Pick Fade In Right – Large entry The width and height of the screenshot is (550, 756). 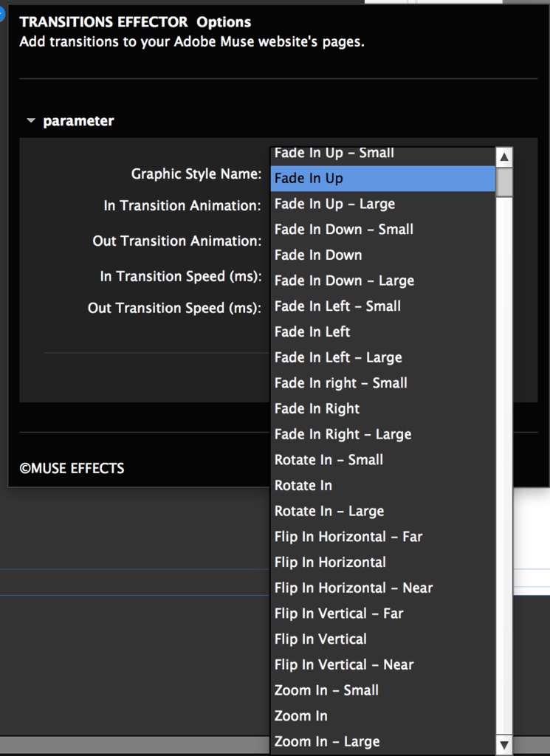(343, 434)
